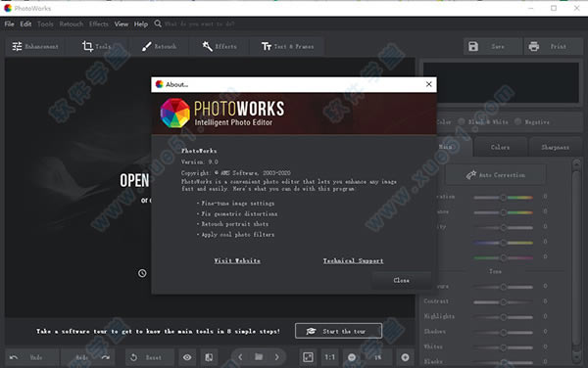Viewport: 588px width, 368px height.
Task: Click the Undo arrow icon
Action: click(14, 357)
